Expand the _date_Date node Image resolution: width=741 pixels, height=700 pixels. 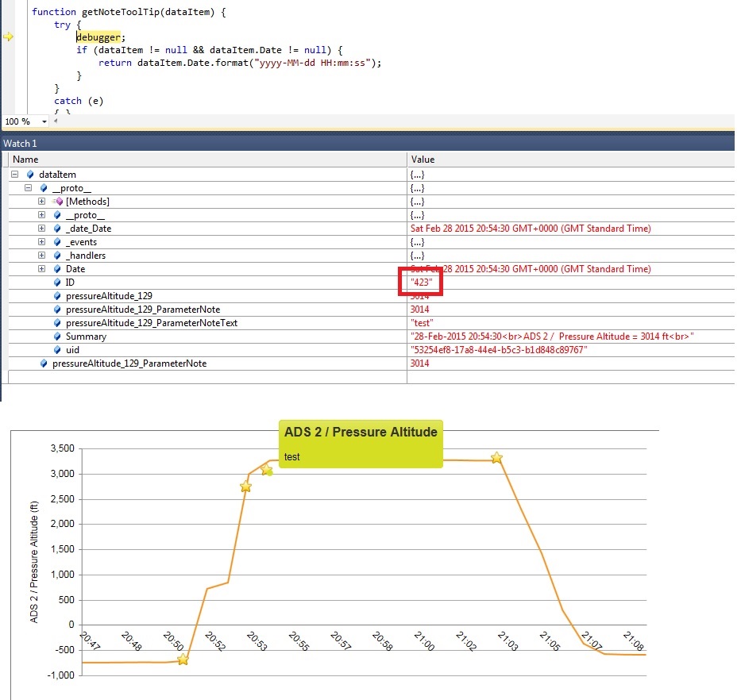(x=41, y=228)
